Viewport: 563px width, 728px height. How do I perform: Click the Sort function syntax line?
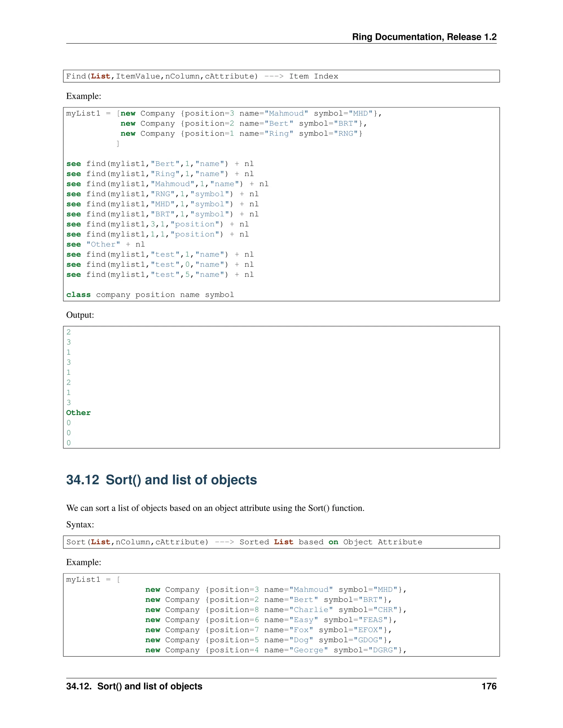pyautogui.click(x=244, y=542)
